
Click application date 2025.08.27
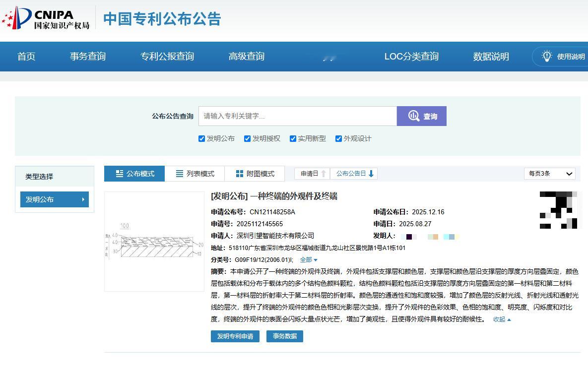pyautogui.click(x=415, y=224)
